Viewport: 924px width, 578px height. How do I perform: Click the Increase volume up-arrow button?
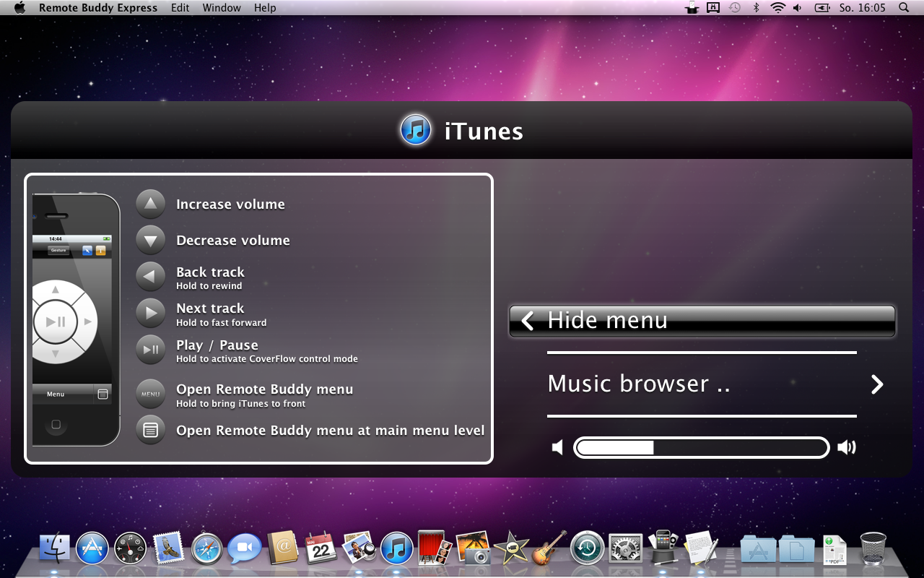point(151,204)
